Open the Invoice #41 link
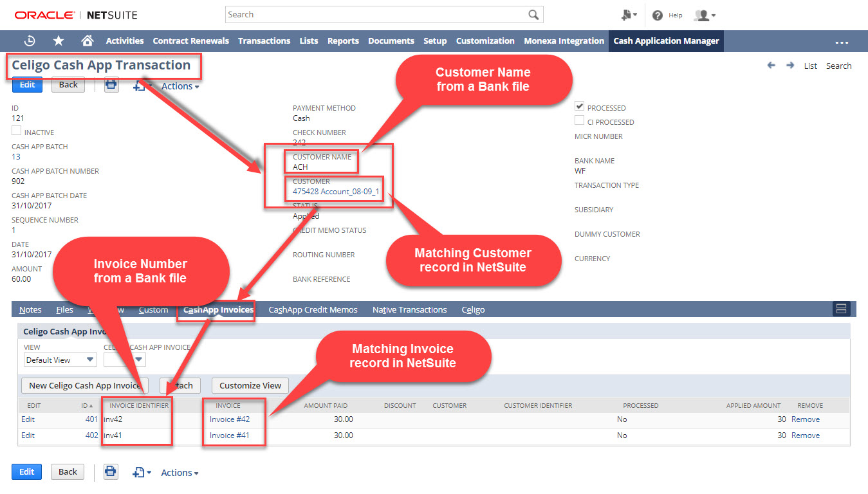The image size is (868, 494). click(229, 435)
